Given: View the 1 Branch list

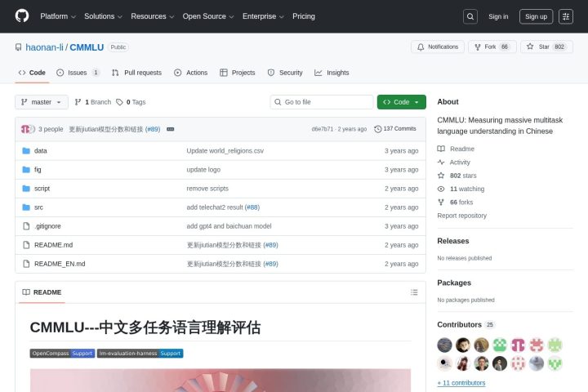Looking at the screenshot, I should (x=93, y=102).
